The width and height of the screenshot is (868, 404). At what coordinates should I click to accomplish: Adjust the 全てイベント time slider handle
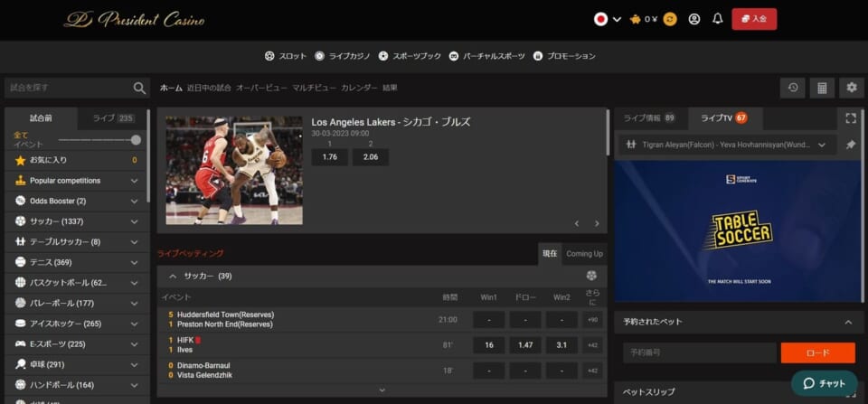point(136,140)
